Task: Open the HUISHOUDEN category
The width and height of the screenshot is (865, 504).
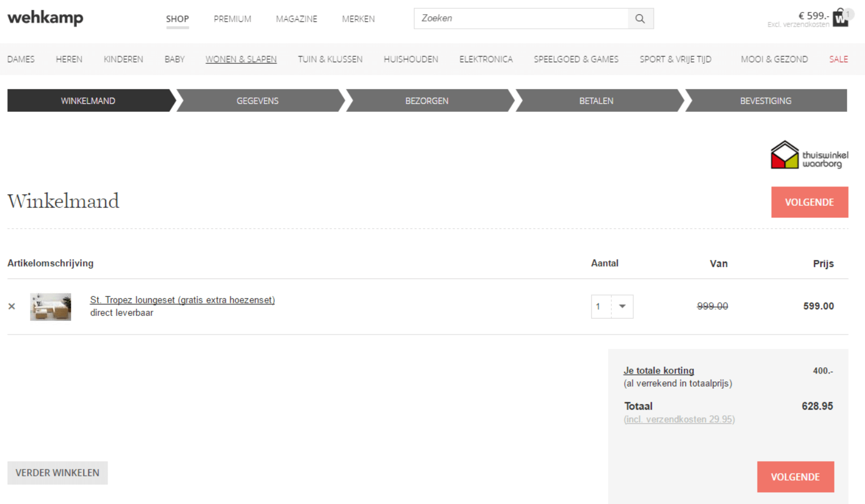Action: point(411,59)
